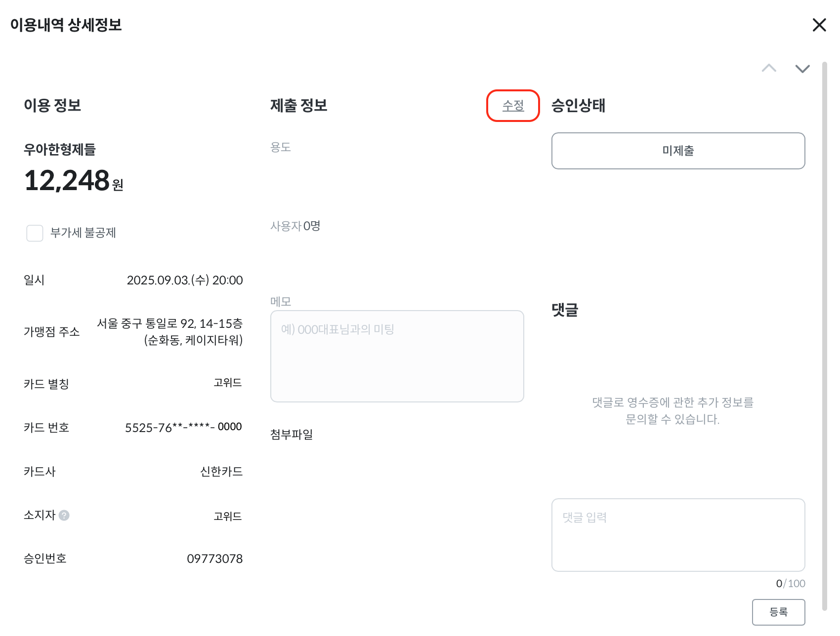The image size is (840, 636).
Task: Click into the 댓글 입력 field
Action: pyautogui.click(x=678, y=535)
